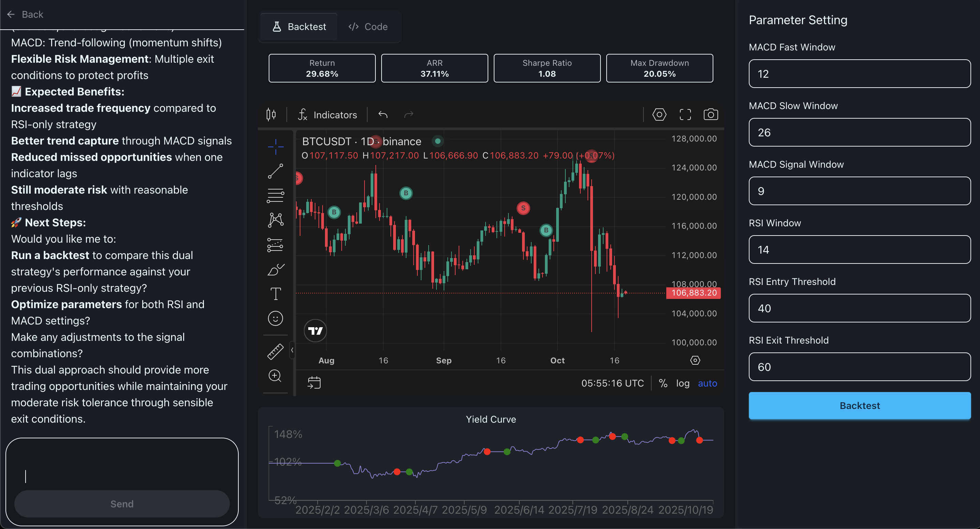Run the Backtest from the parameter panel
Image resolution: width=980 pixels, height=529 pixels.
(859, 405)
